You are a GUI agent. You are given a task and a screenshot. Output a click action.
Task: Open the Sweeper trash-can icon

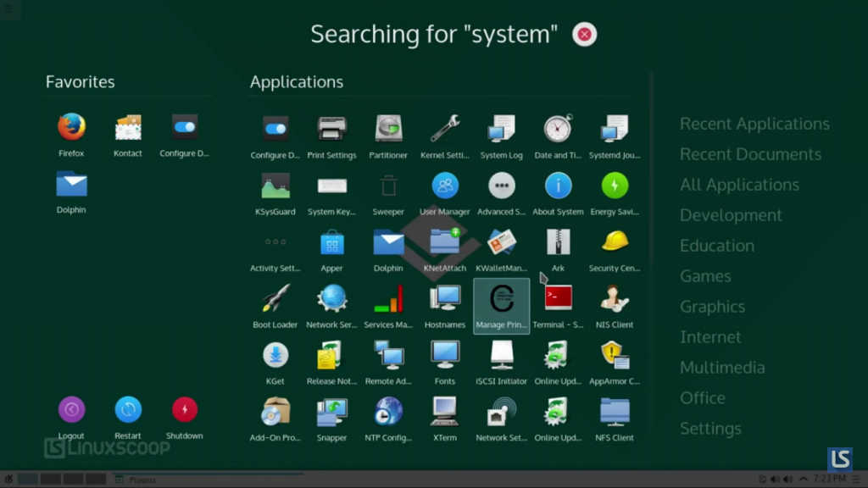tap(388, 186)
